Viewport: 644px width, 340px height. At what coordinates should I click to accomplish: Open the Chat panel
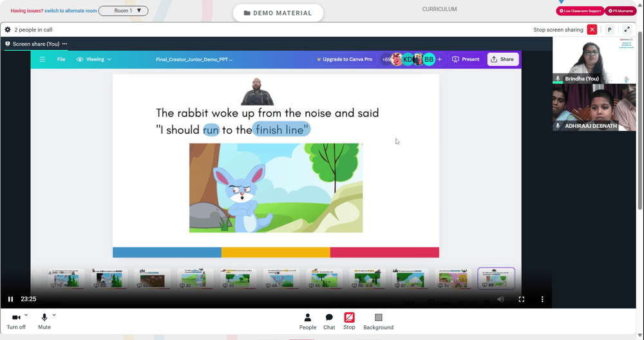[x=329, y=321]
